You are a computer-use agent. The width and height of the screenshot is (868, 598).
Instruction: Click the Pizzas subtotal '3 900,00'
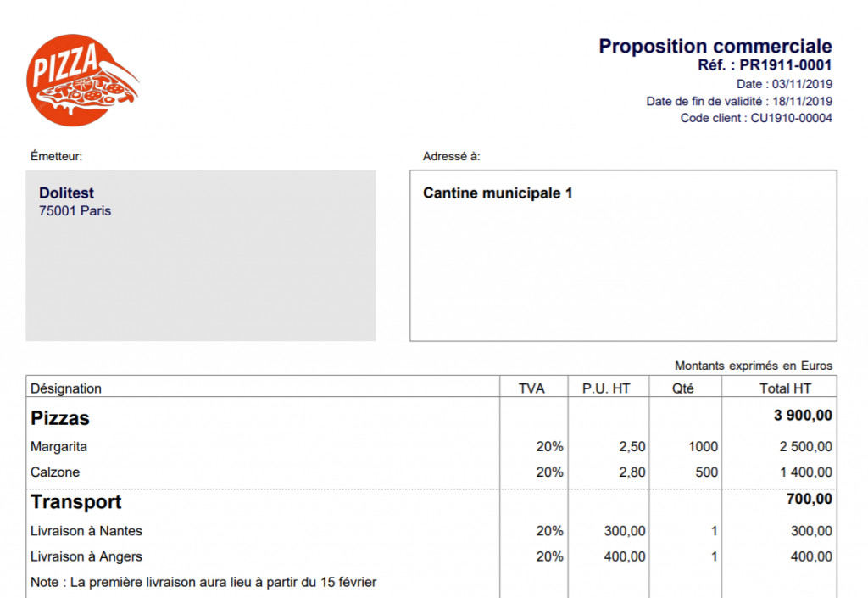pyautogui.click(x=803, y=416)
